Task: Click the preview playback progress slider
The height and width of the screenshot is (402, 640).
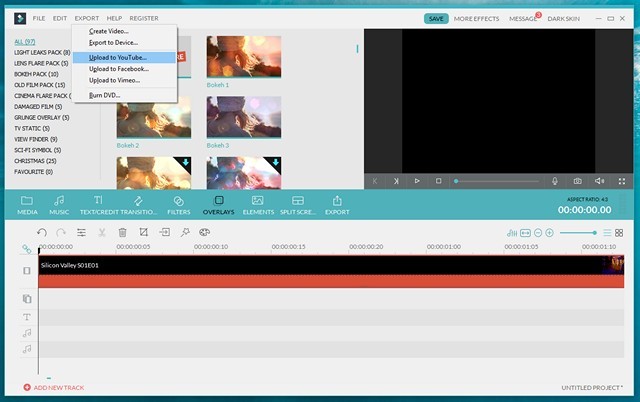Action: [x=497, y=181]
